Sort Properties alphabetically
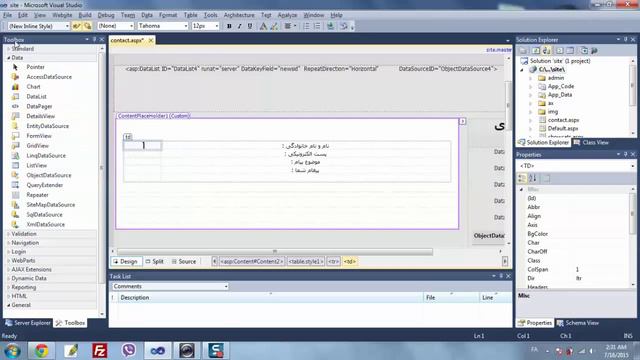 [533, 178]
